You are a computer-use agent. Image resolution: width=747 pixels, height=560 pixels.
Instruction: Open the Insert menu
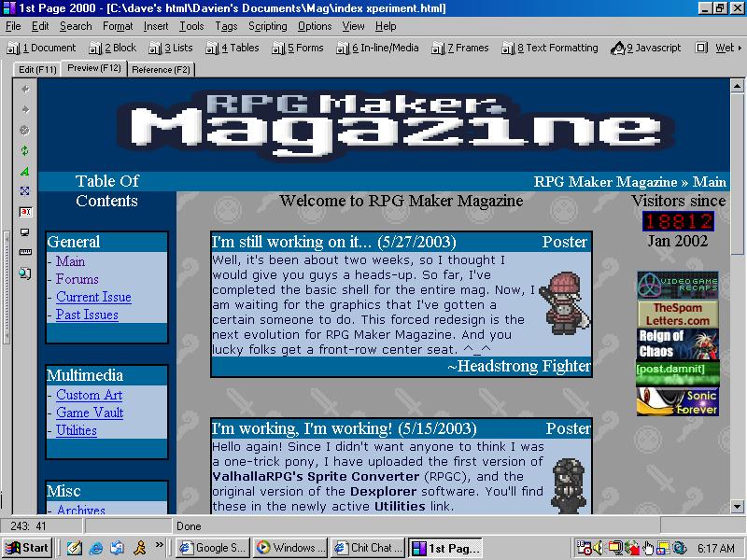156,26
